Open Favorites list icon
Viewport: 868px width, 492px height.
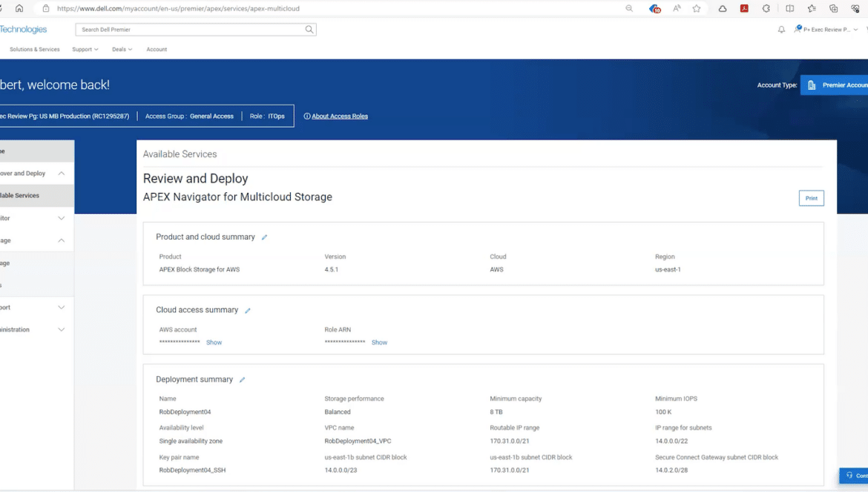click(x=812, y=8)
